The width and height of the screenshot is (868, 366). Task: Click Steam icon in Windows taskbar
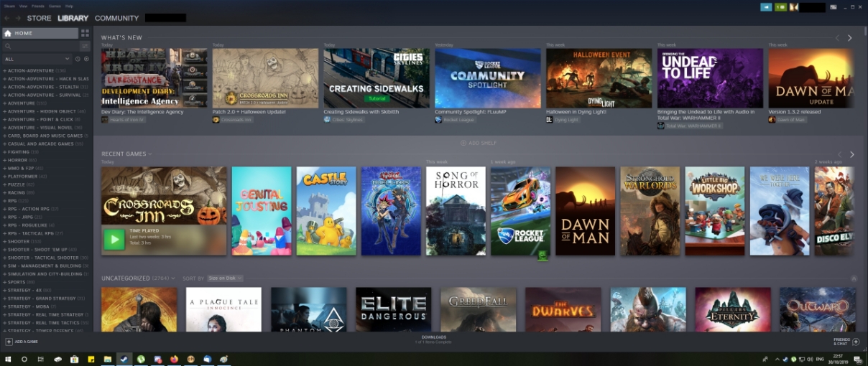[124, 359]
